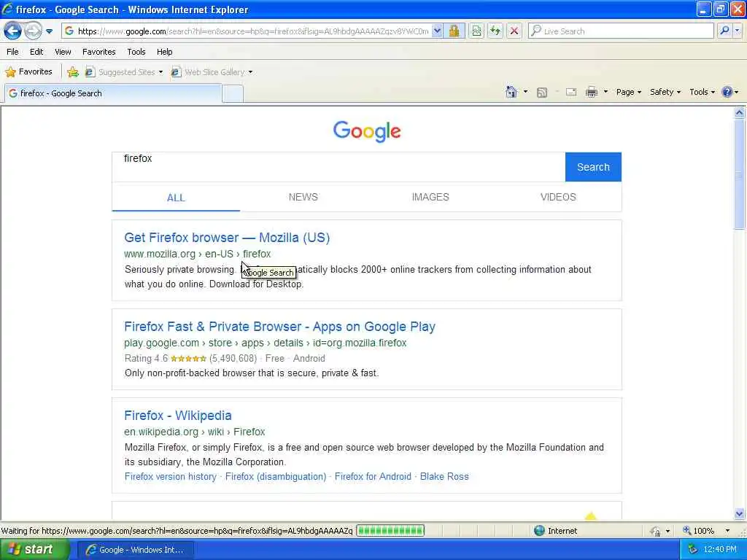Click the protected mode status icon
747x560 pixels.
click(x=655, y=531)
